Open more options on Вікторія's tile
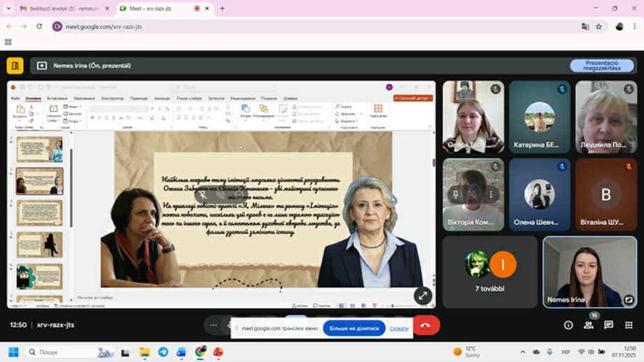The image size is (644, 362). (x=491, y=194)
